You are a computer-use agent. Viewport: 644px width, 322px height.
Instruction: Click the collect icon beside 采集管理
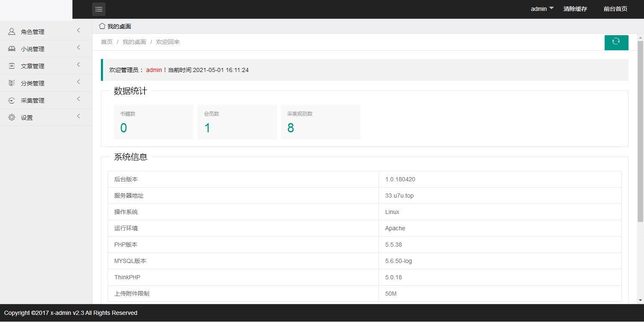point(12,100)
